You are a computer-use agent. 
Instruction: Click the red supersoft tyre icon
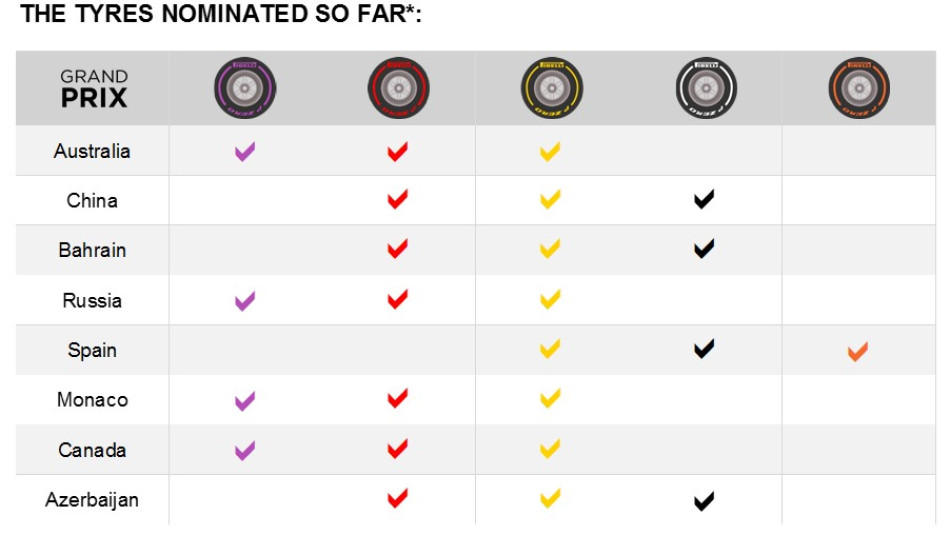click(x=398, y=88)
